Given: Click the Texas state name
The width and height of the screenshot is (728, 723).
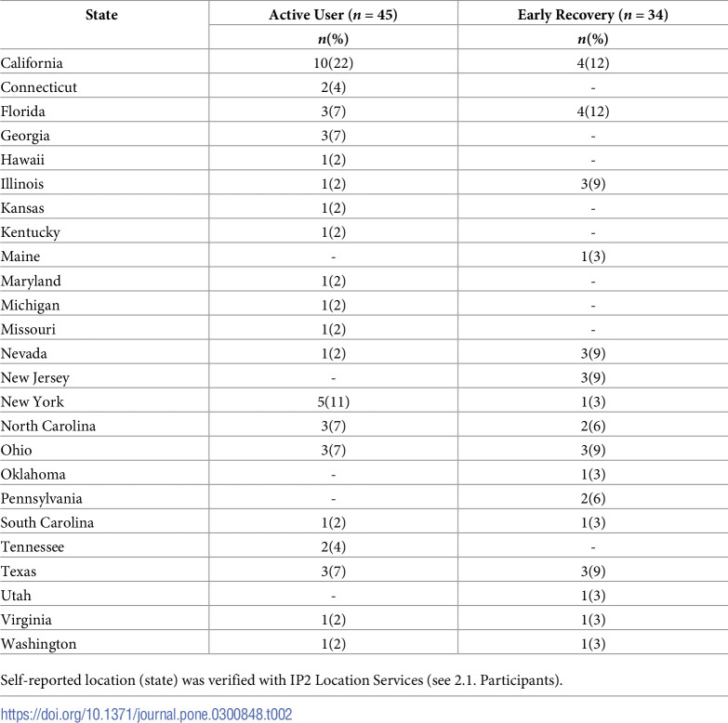Looking at the screenshot, I should coord(18,572).
